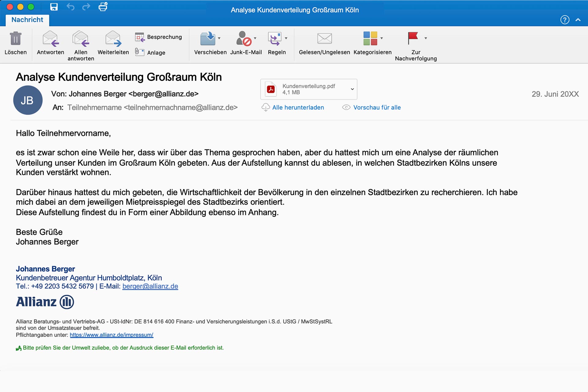Click the save disk icon
Image resolution: width=588 pixels, height=392 pixels.
(x=54, y=7)
